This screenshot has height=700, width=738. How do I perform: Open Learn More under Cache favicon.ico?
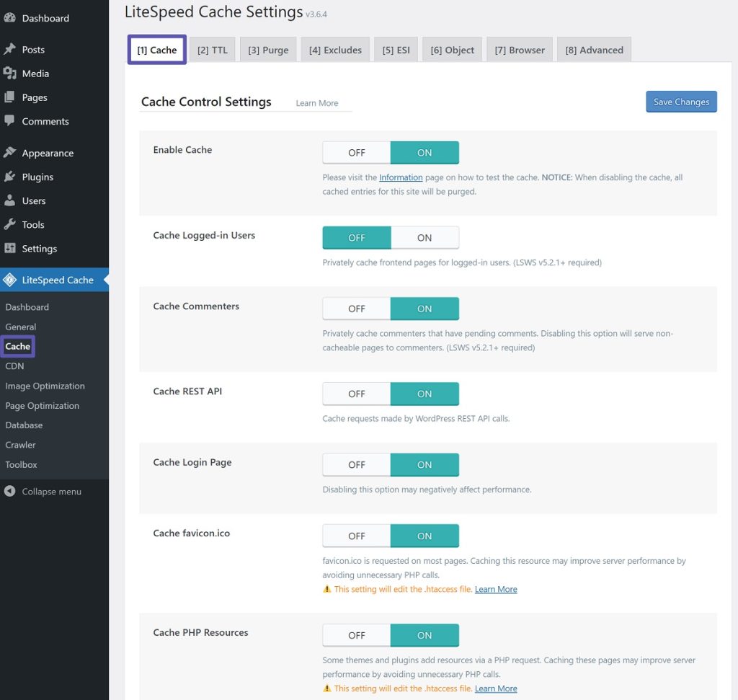pyautogui.click(x=496, y=590)
